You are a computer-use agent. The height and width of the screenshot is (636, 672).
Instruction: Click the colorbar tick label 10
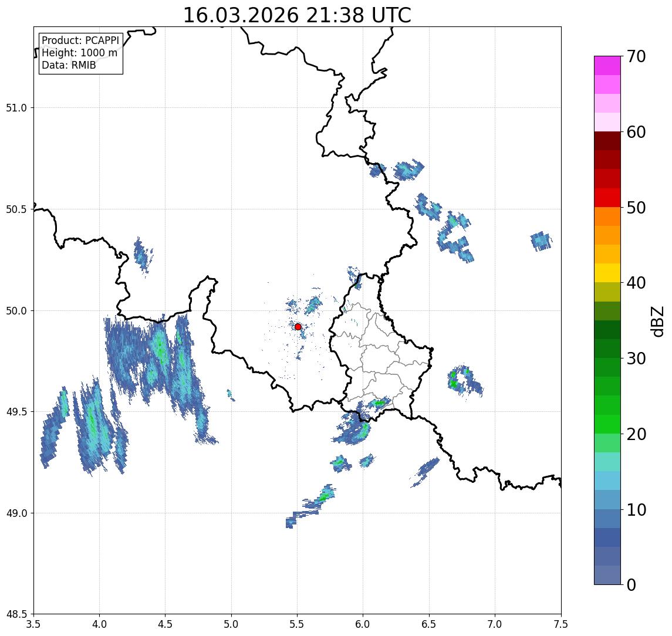[x=636, y=510]
